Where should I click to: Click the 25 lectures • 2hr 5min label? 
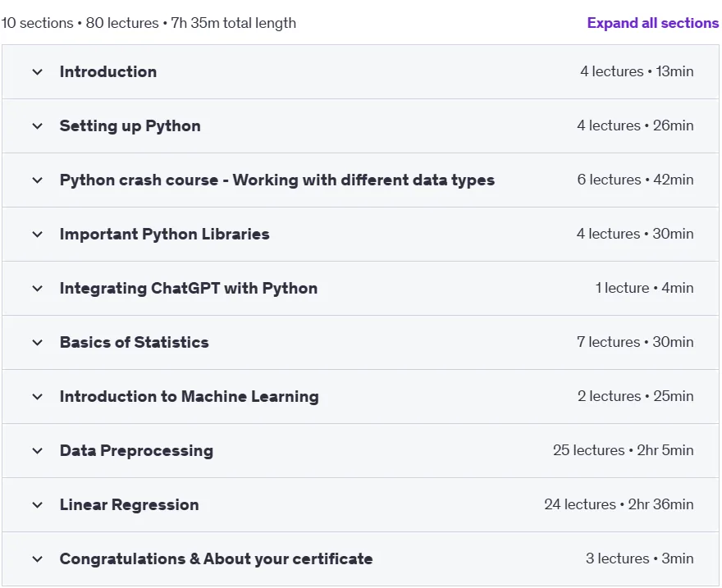624,450
